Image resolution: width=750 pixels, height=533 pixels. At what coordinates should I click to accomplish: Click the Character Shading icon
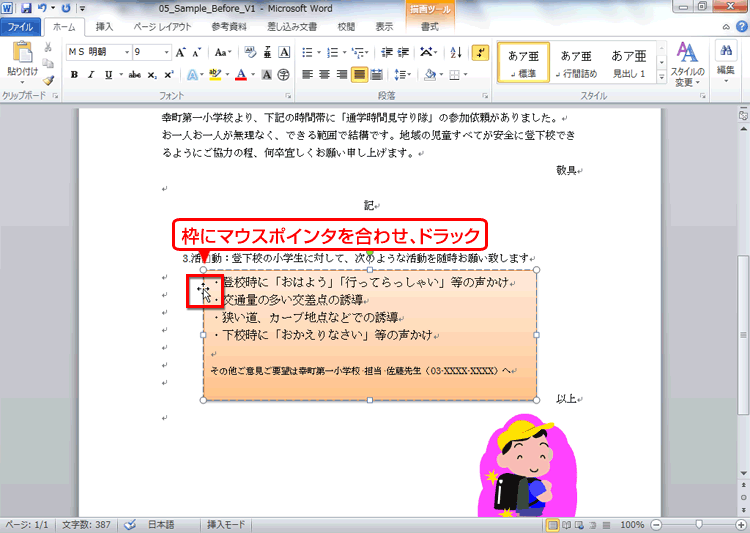point(267,75)
